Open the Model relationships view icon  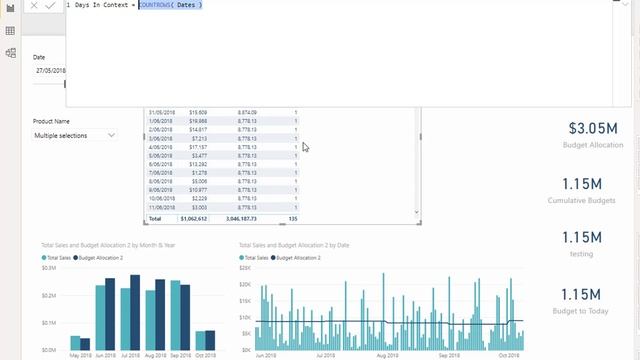11,53
